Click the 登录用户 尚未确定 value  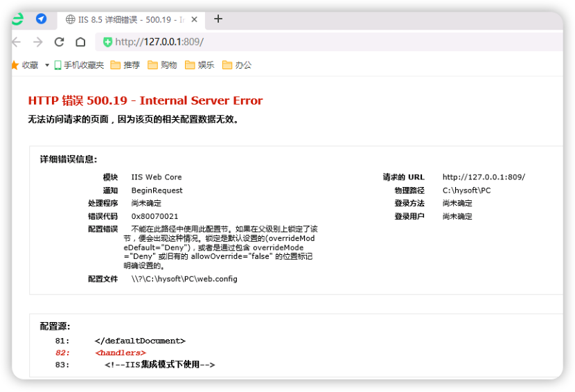click(x=457, y=216)
